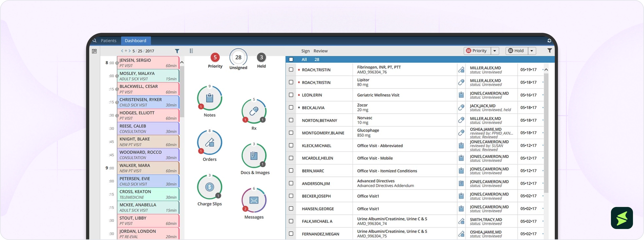This screenshot has height=240, width=644.
Task: Click the Hold button
Action: tap(516, 51)
